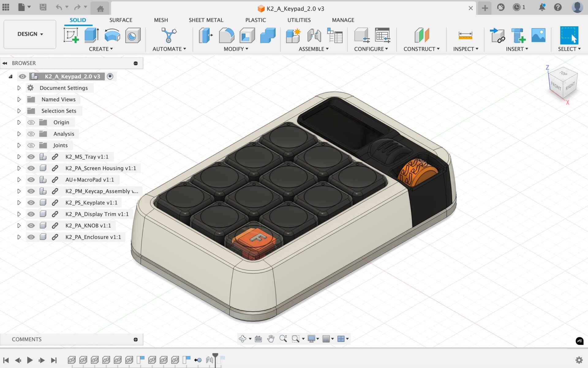Create a new Joint with the Assemble tool
Screen dimensions: 588x368
(315, 35)
